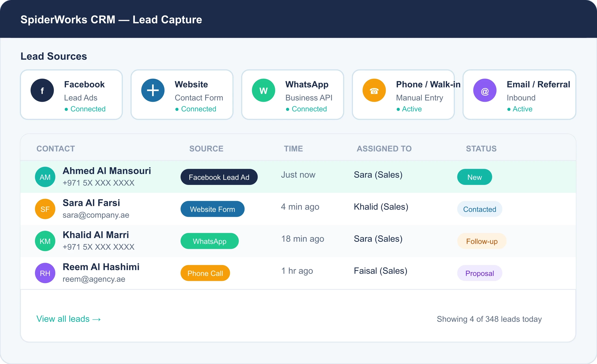
Task: Open the WhatsApp card title
Action: point(307,85)
